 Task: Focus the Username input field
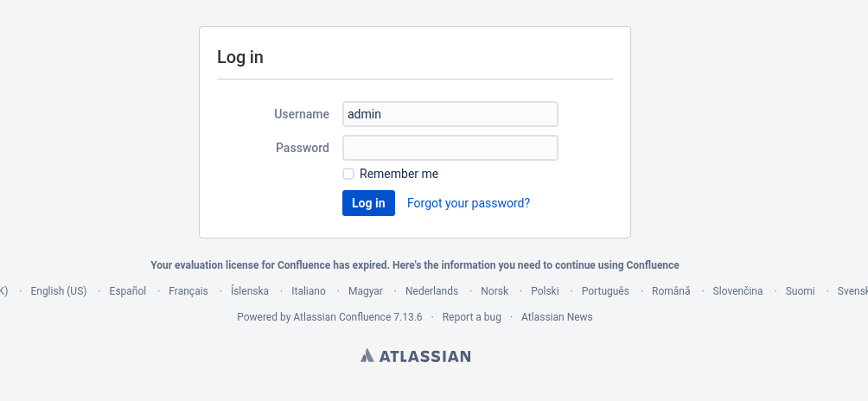coord(450,114)
